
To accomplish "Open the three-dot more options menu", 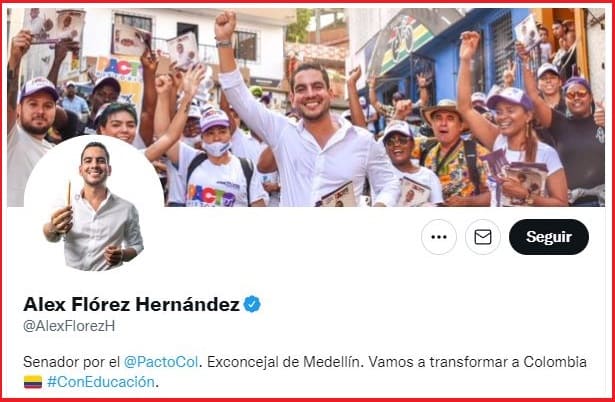I will click(439, 237).
